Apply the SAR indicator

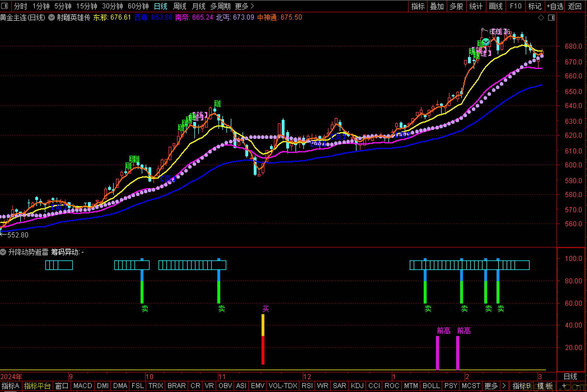(x=339, y=386)
